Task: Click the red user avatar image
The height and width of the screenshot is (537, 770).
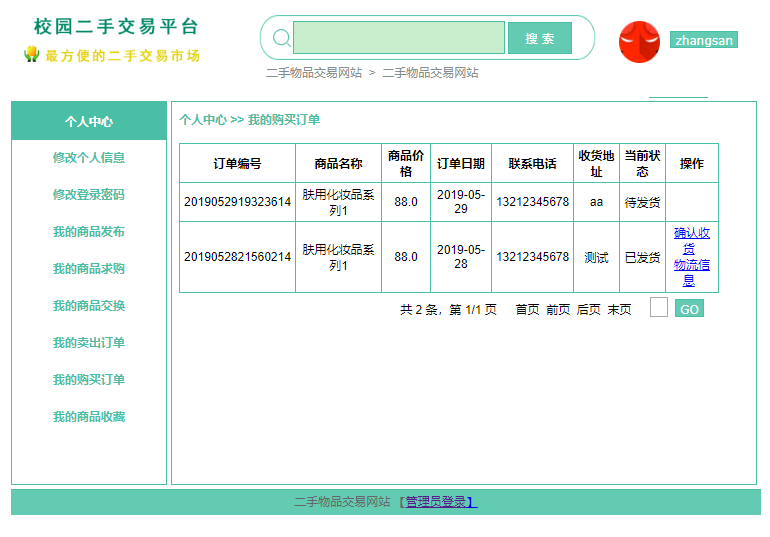Action: click(639, 42)
